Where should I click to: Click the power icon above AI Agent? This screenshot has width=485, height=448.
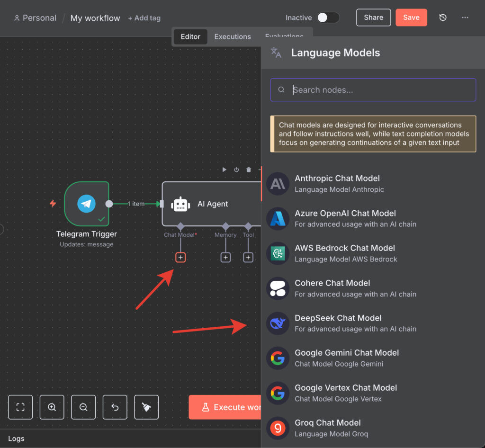click(236, 170)
